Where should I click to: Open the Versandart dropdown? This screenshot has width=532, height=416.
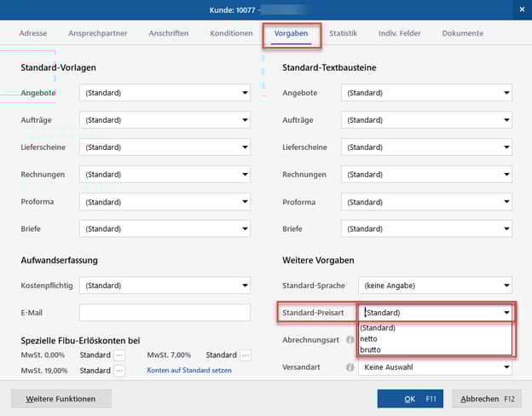point(436,367)
